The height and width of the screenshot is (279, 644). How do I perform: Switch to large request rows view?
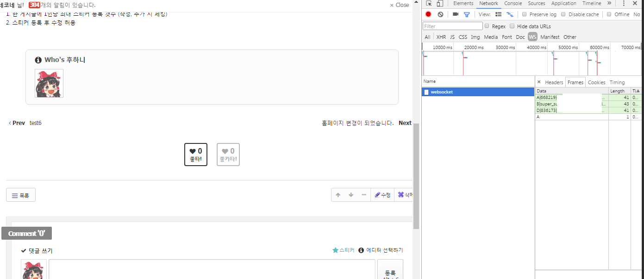point(499,14)
